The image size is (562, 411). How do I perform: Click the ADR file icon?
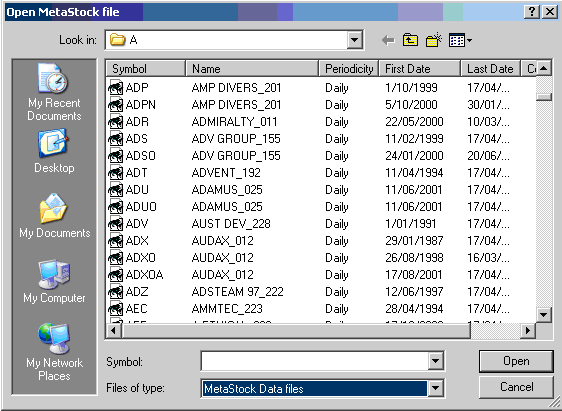pyautogui.click(x=115, y=122)
